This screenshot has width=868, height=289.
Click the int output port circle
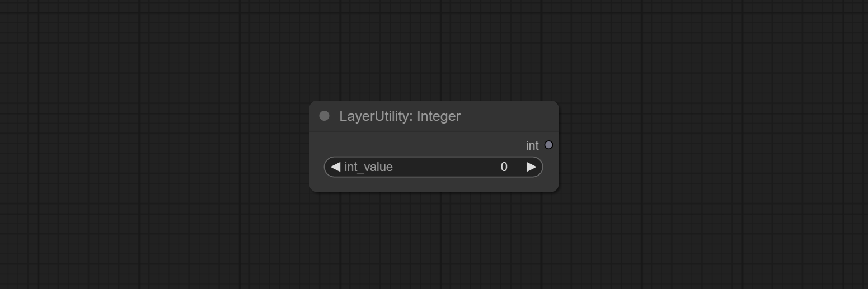click(548, 145)
